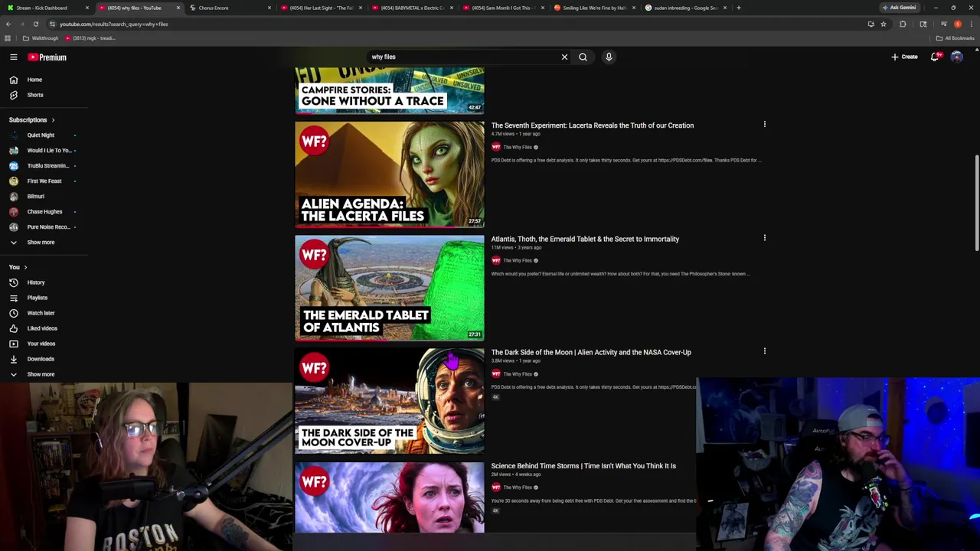Click Why Files channel avatar under Time Storms
The width and height of the screenshot is (980, 551).
(496, 487)
